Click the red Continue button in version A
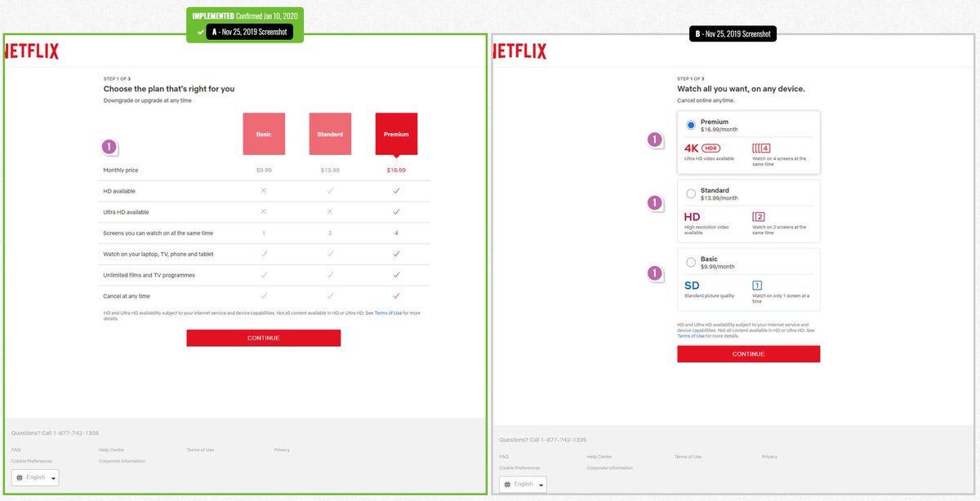This screenshot has height=501, width=980. 263,338
